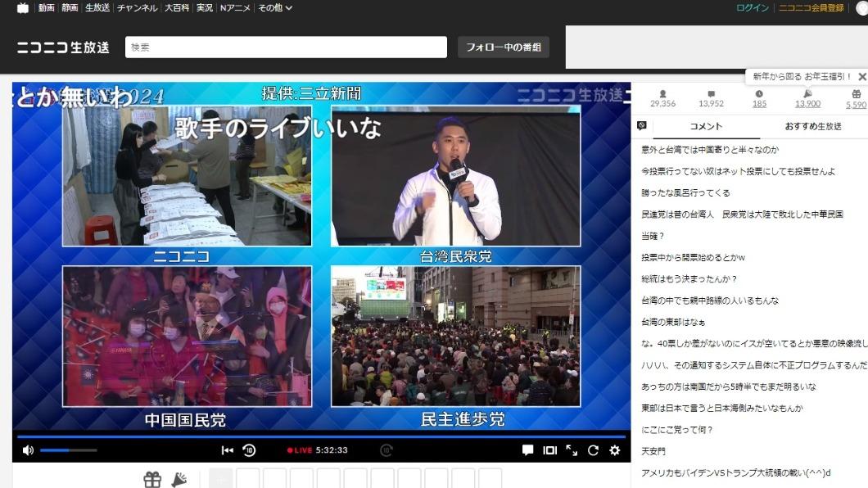Open 動画 in top navigation
The height and width of the screenshot is (488, 868).
pyautogui.click(x=47, y=7)
